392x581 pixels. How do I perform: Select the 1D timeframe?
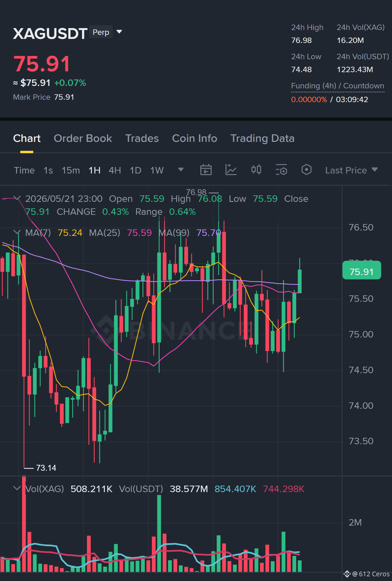tap(136, 170)
